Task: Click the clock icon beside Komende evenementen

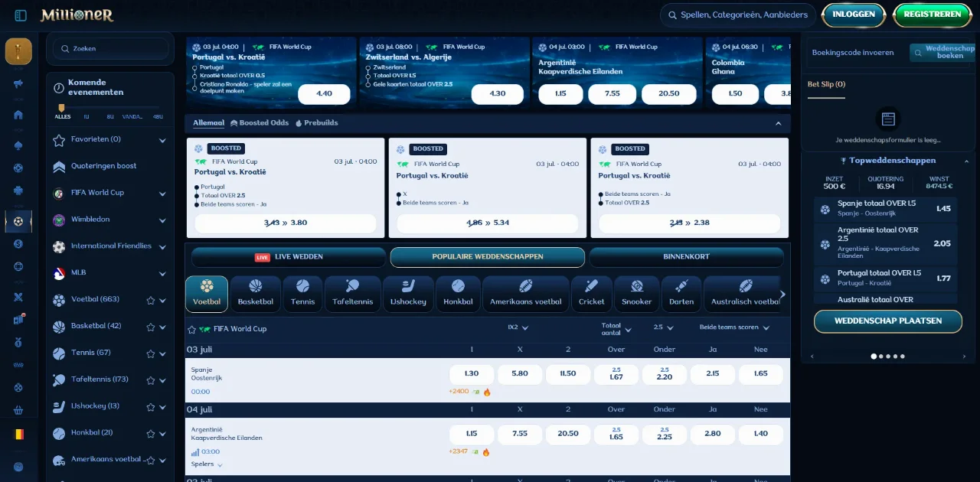Action: (59, 86)
